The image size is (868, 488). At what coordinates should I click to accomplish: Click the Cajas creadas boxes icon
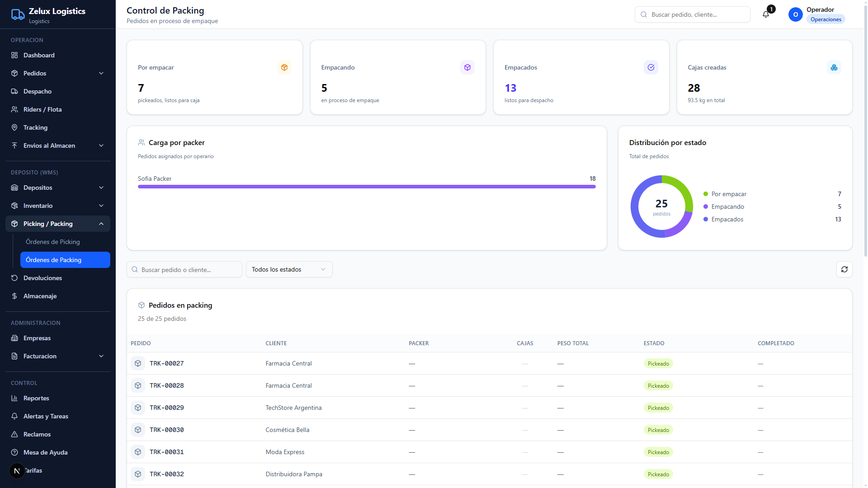834,67
